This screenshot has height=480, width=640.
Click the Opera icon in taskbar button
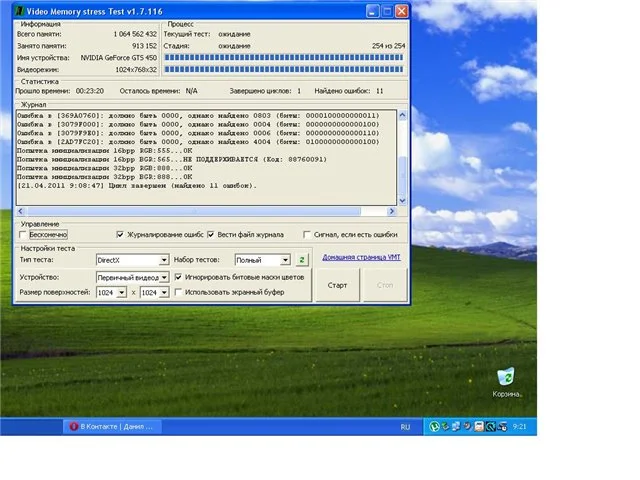pos(72,426)
